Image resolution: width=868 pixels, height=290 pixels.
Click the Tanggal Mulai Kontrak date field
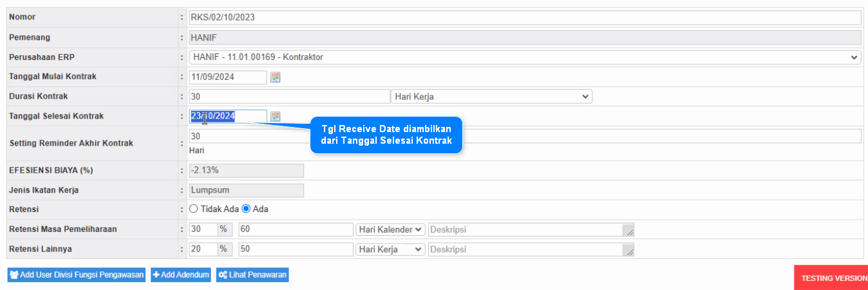click(228, 77)
